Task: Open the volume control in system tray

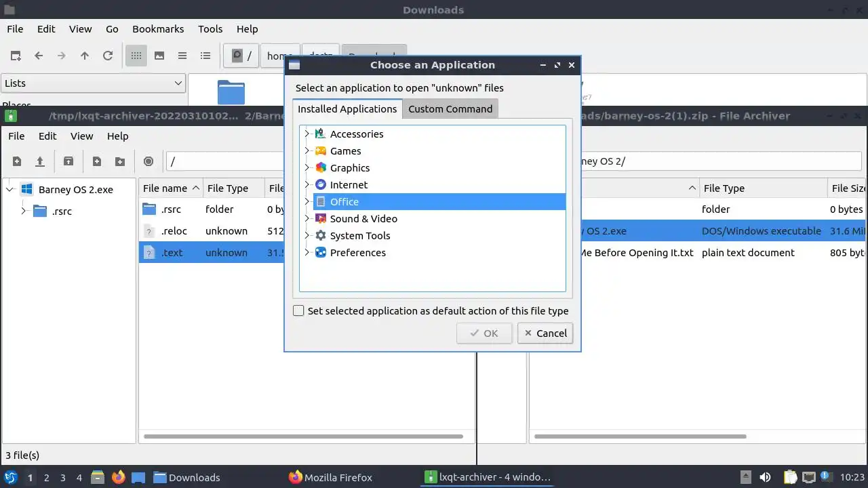Action: [x=766, y=477]
